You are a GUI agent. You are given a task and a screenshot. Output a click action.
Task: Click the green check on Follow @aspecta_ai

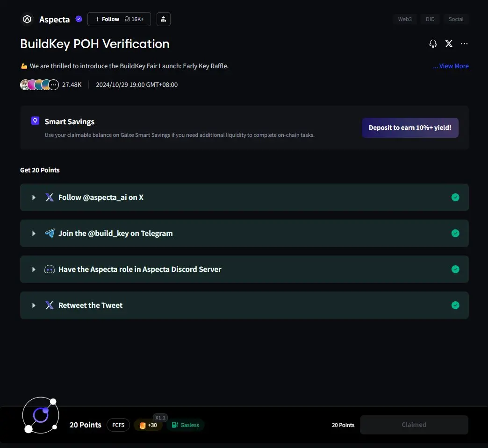(x=455, y=197)
